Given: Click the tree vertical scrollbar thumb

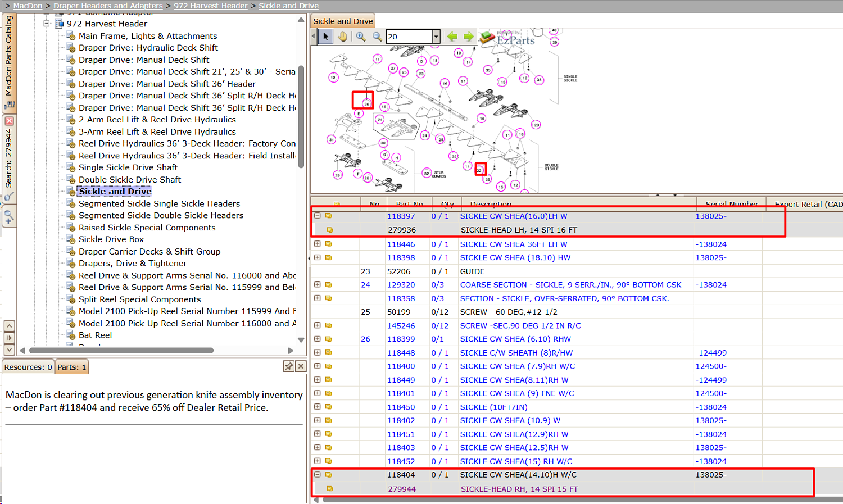Looking at the screenshot, I should 301,117.
